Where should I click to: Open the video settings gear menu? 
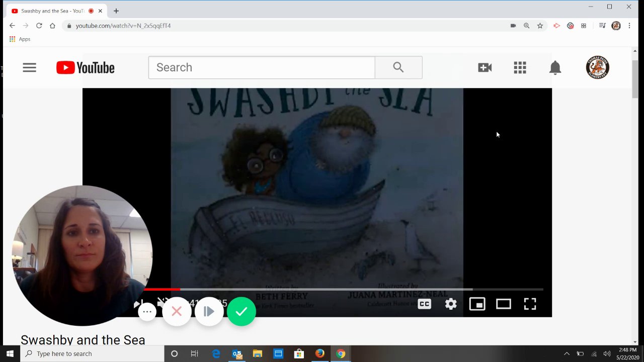click(451, 304)
